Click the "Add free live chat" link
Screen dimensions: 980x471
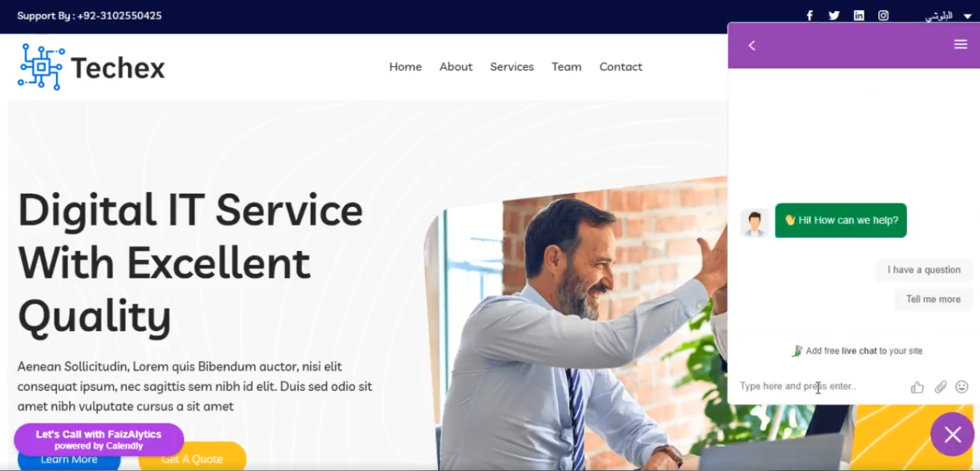[857, 351]
